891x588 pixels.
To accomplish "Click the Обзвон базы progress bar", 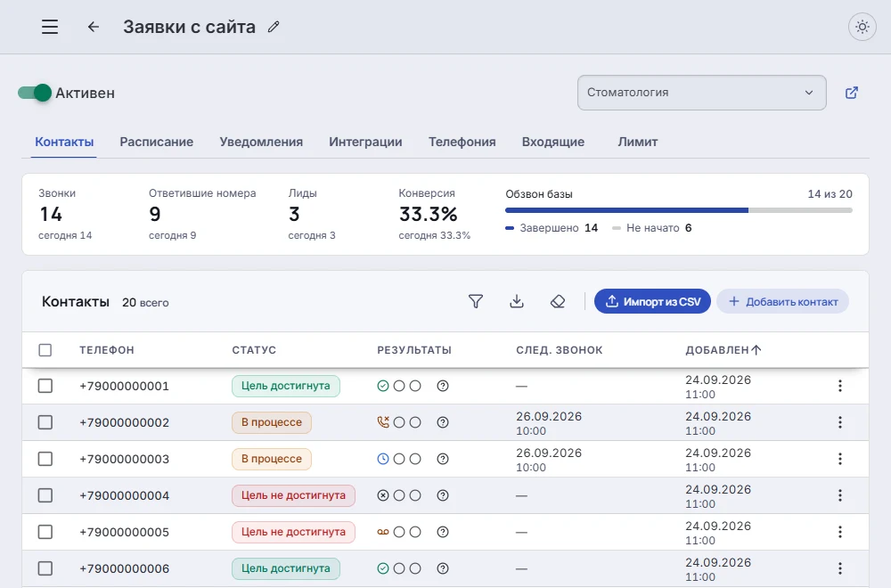I will click(678, 210).
